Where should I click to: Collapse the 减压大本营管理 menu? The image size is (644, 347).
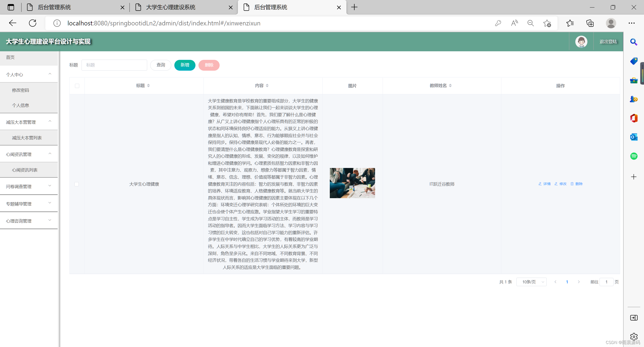tap(29, 122)
